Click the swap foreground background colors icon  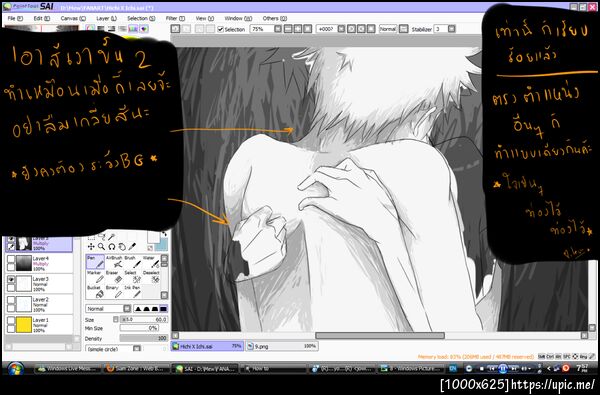[164, 234]
